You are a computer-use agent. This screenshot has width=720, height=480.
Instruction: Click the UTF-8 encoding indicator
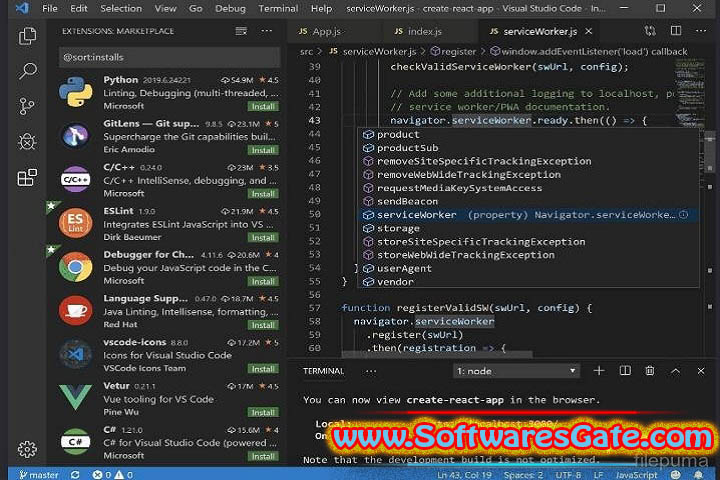[568, 474]
